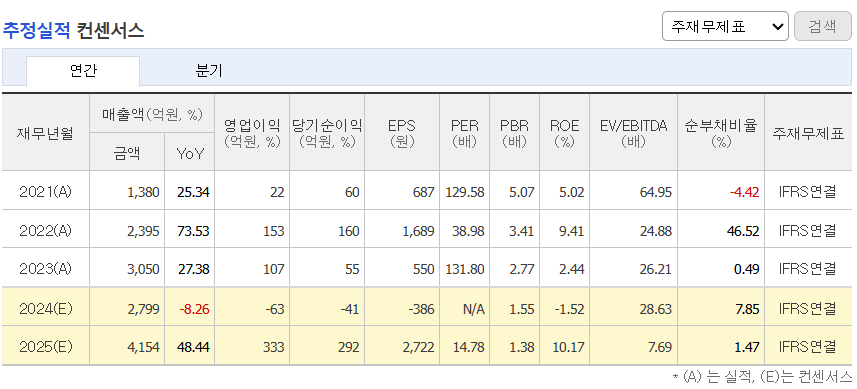Viewport: 857px width, 389px height.
Task: Click operating profit value -63
Action: pos(275,309)
